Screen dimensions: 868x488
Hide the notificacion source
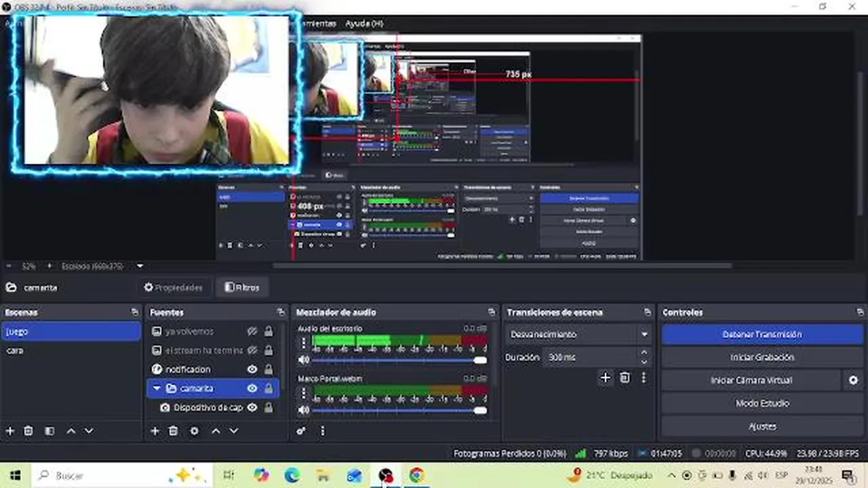pos(252,369)
